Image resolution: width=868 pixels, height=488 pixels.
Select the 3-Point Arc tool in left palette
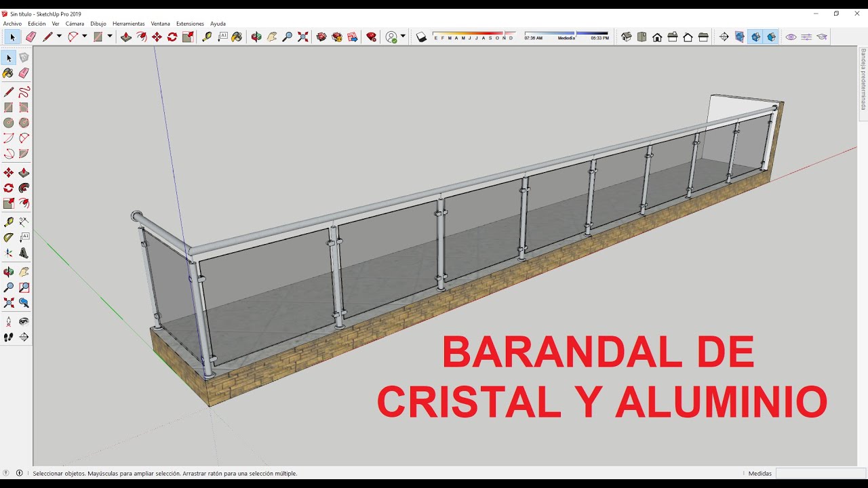click(x=8, y=154)
